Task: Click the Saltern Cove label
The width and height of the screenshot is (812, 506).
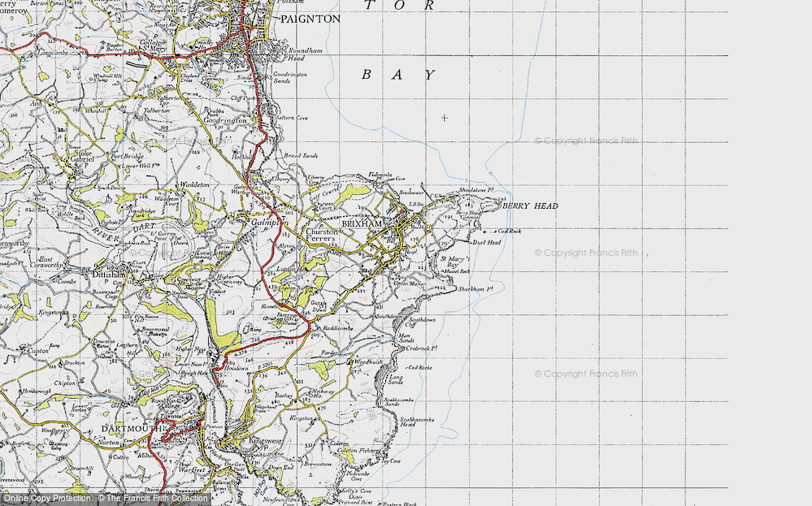Action: click(x=292, y=118)
